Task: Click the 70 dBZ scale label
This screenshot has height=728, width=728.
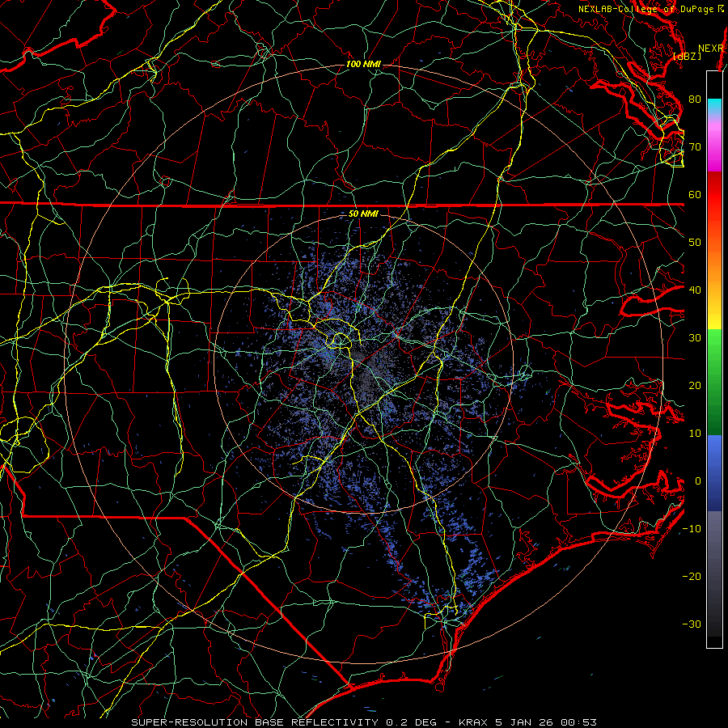Action: tap(695, 147)
